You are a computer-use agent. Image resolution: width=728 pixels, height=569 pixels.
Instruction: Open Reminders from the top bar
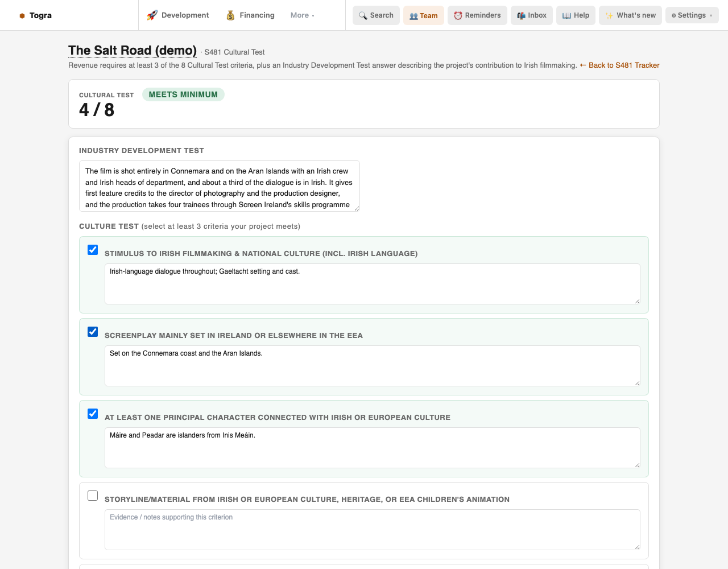click(x=477, y=15)
